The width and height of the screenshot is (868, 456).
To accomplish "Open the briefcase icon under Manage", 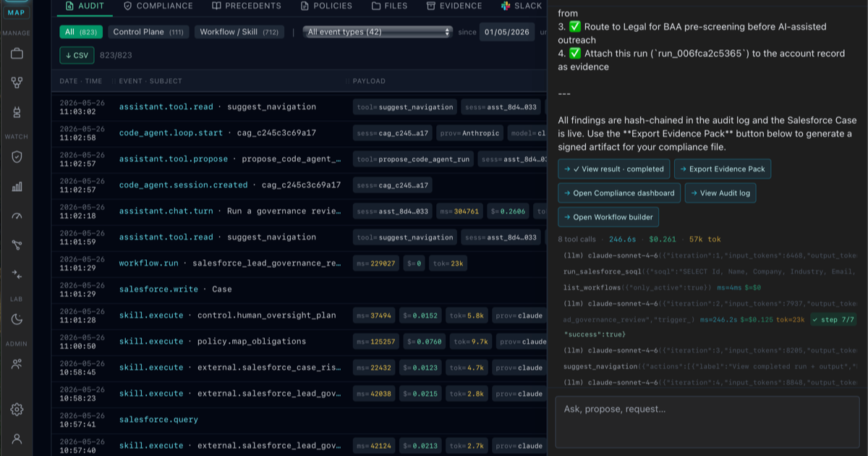I will [17, 54].
